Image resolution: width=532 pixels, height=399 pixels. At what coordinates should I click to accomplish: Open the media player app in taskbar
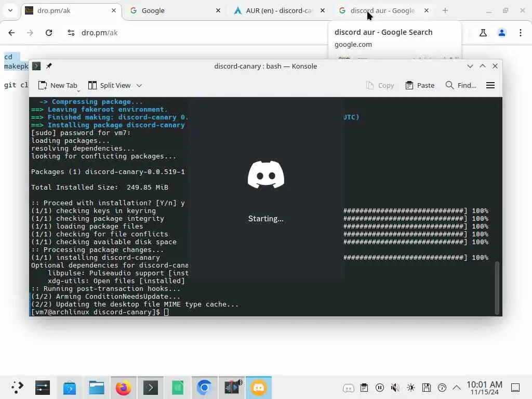232,388
